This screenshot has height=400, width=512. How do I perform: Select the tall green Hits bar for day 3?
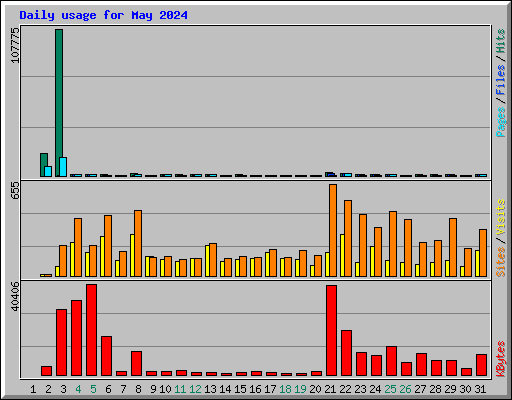pyautogui.click(x=59, y=103)
